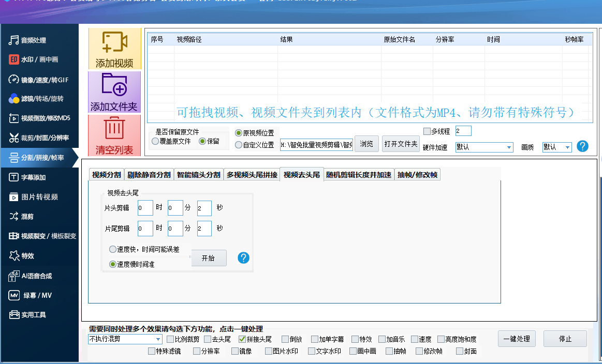
Task: Click the head trim seconds (片头剪辑 秒) field
Action: coord(204,208)
